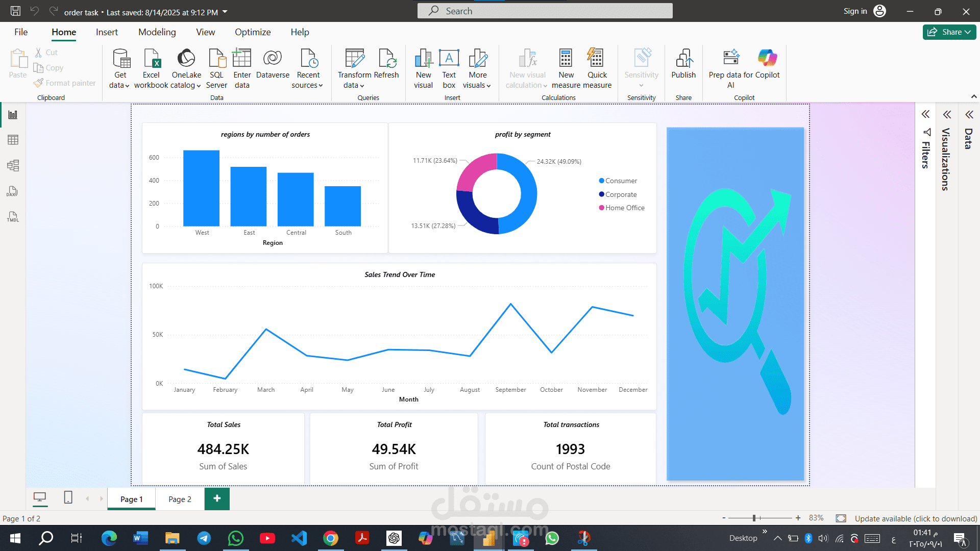Click the Search input box
980x551 pixels.
point(545,11)
